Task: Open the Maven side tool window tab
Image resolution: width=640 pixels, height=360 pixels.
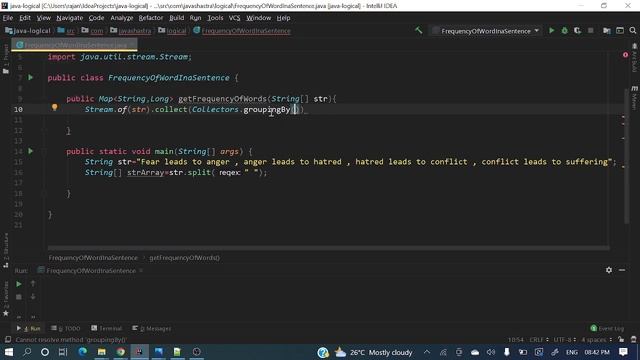Action: (x=634, y=97)
